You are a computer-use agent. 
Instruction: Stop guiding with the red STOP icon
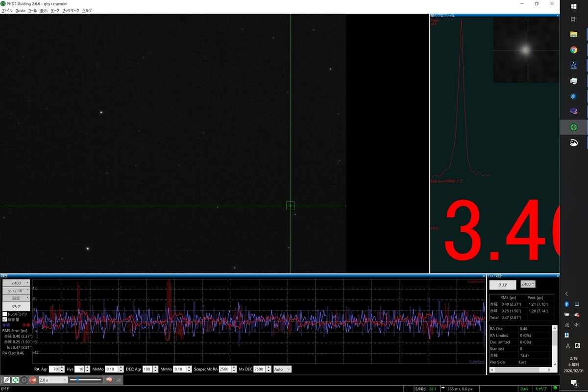pyautogui.click(x=33, y=380)
